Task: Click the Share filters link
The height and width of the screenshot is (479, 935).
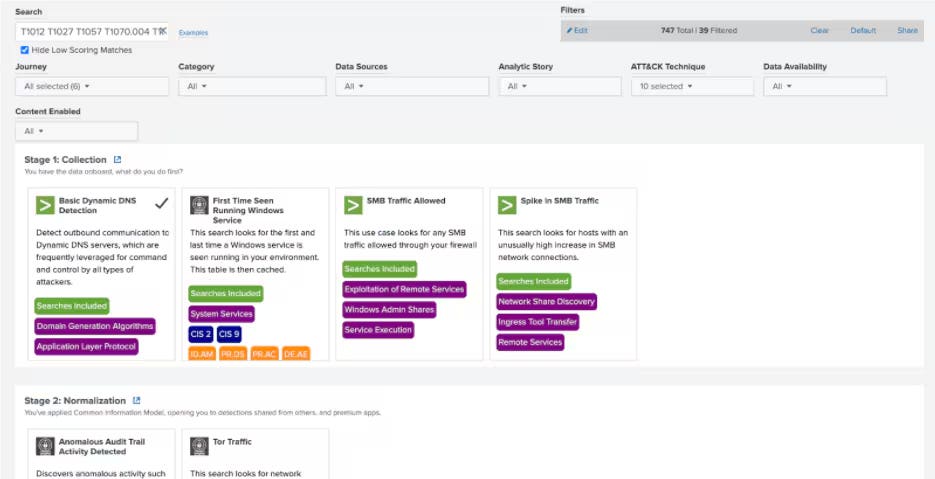Action: click(x=907, y=31)
